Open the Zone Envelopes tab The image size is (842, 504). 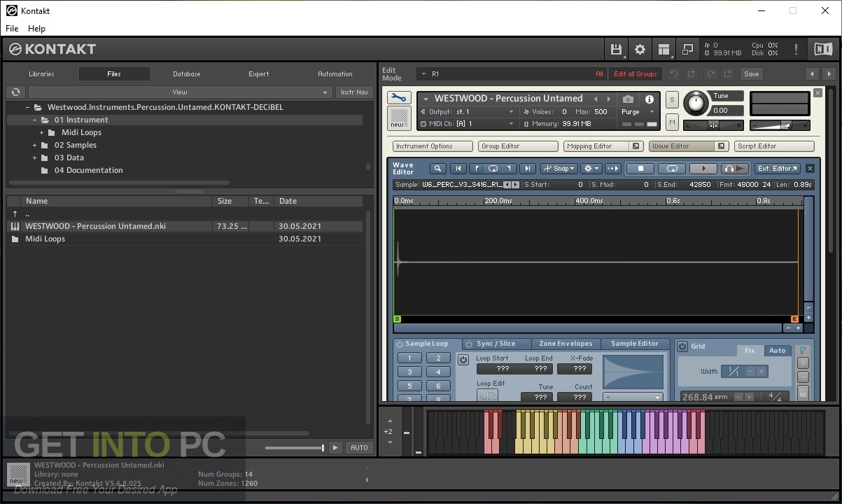pos(566,344)
